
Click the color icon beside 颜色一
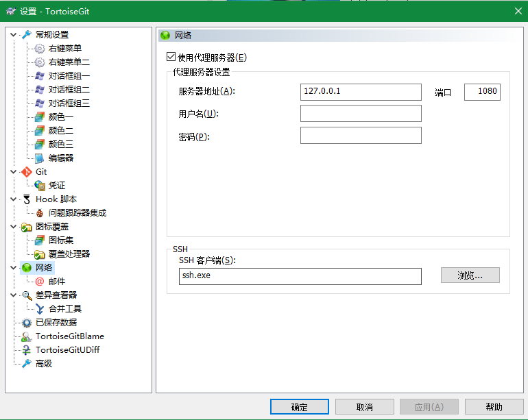[40, 117]
